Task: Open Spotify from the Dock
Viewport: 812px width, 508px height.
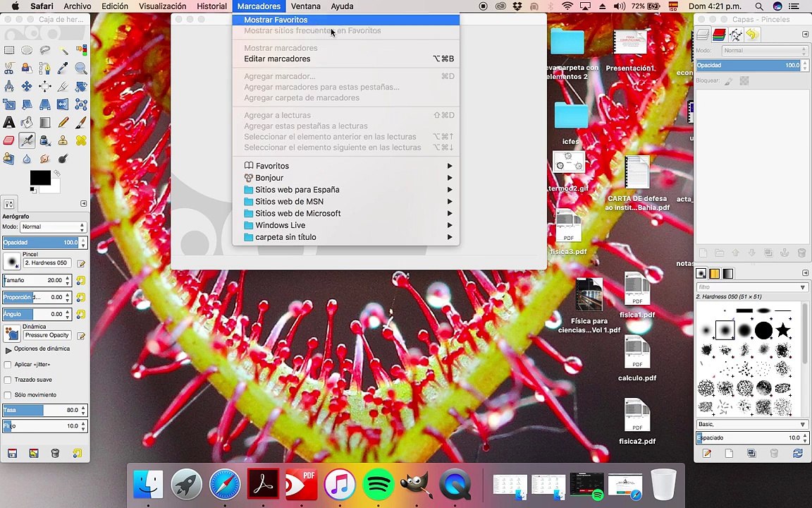Action: tap(378, 483)
